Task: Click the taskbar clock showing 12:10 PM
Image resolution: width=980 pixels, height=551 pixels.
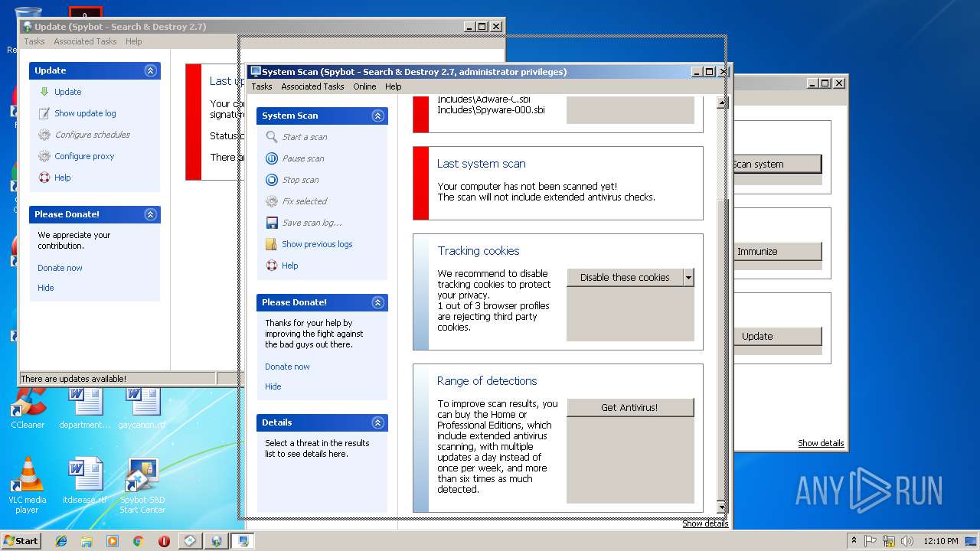Action: pyautogui.click(x=941, y=541)
